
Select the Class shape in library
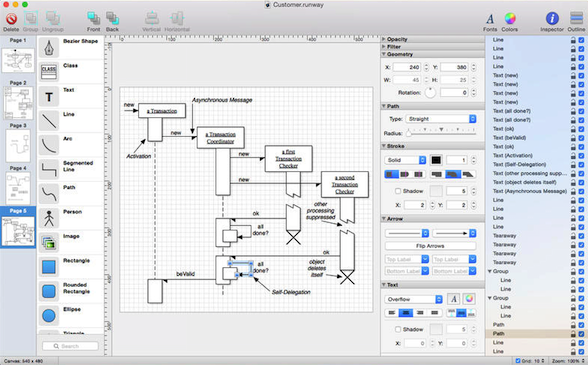[x=49, y=72]
